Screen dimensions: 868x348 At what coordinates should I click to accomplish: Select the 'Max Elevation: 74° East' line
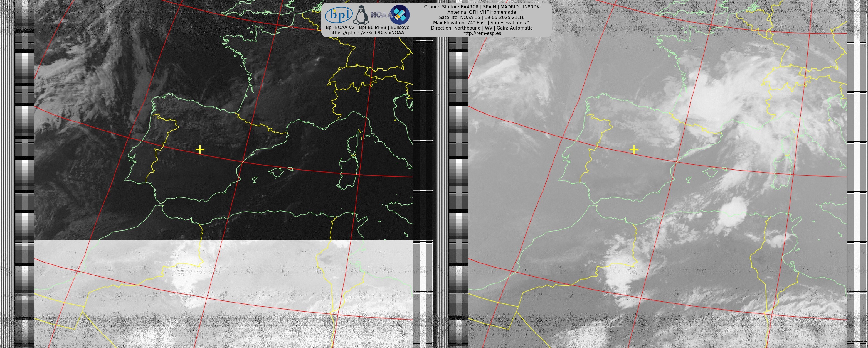482,23
